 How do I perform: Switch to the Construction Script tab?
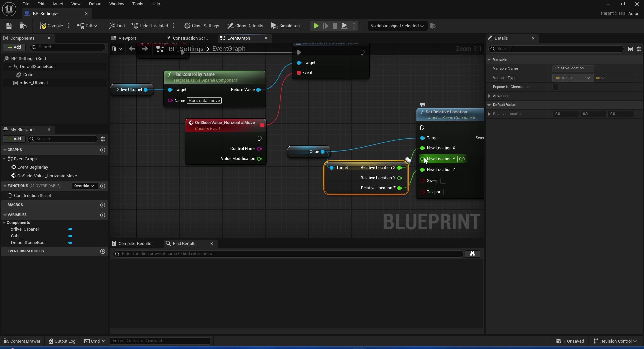[x=187, y=38]
